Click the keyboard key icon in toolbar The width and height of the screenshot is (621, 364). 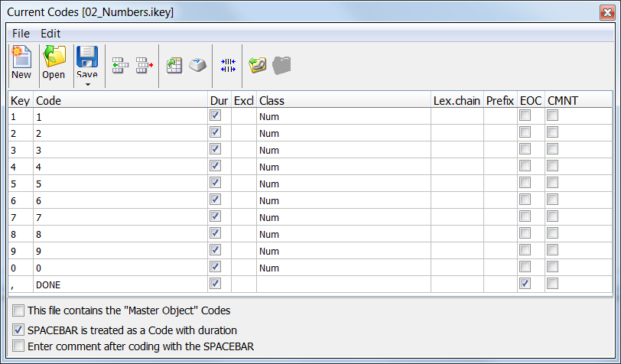197,66
